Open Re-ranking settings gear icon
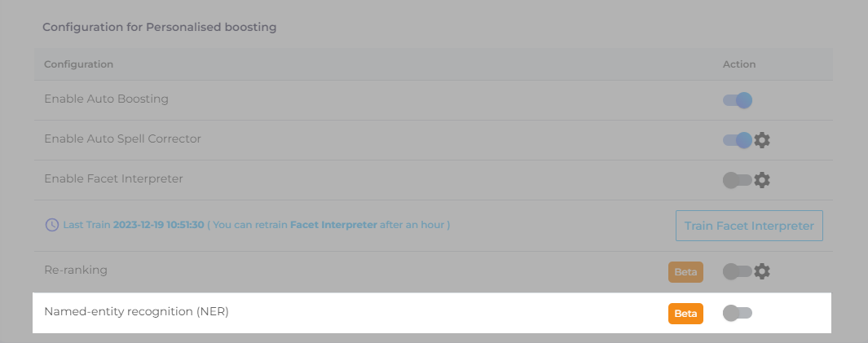The image size is (868, 343). pos(762,271)
